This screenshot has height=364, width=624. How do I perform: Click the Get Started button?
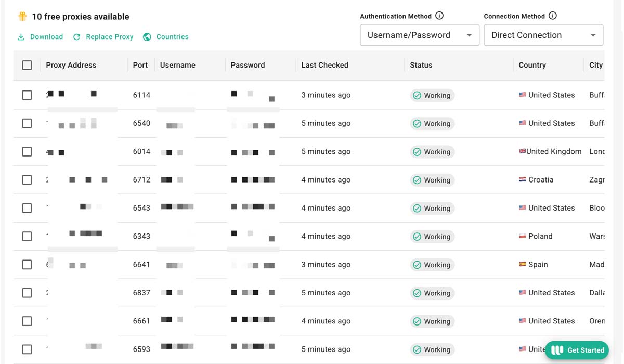click(x=577, y=350)
